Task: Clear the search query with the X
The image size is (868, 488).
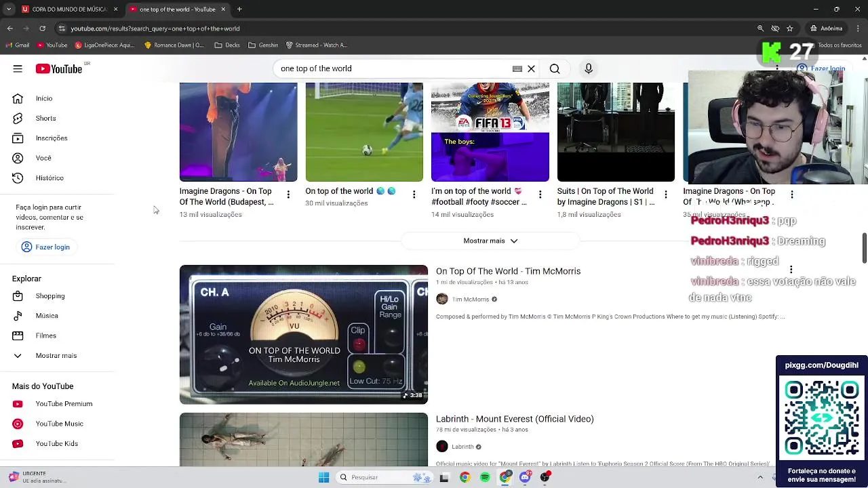Action: [532, 68]
